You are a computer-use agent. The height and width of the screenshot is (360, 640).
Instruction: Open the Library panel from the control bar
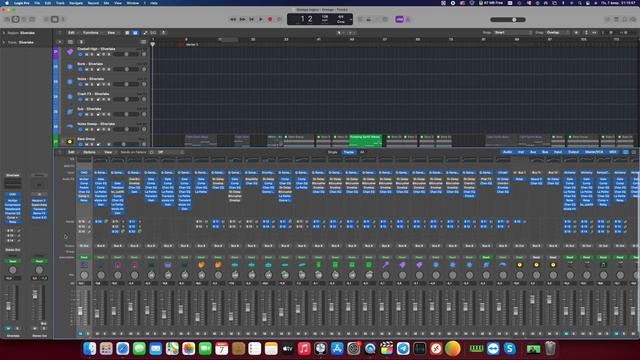(x=7, y=19)
